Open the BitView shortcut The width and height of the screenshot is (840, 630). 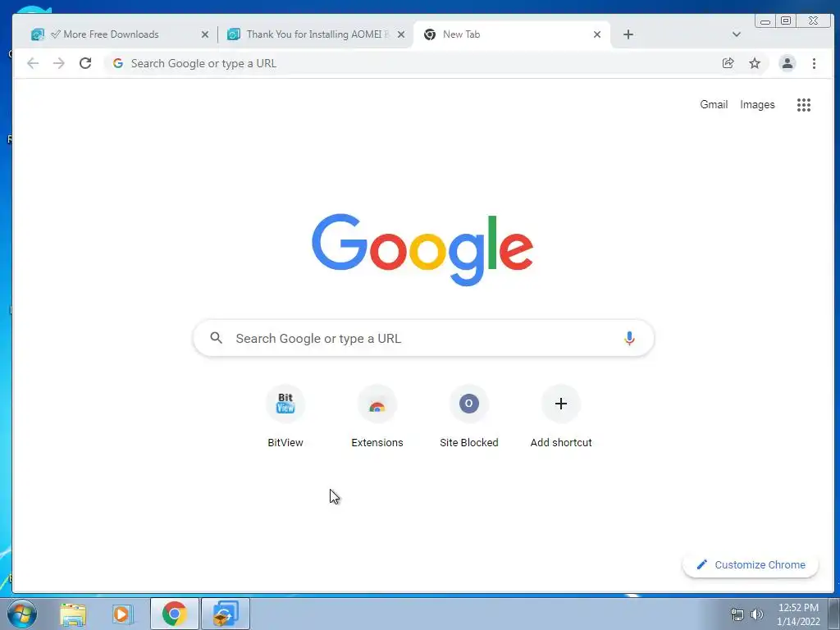pos(285,417)
